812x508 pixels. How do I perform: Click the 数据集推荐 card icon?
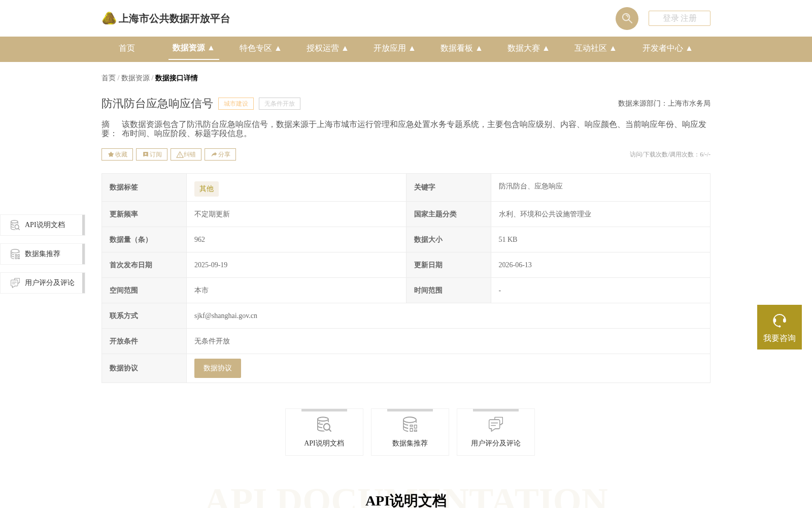pos(410,424)
